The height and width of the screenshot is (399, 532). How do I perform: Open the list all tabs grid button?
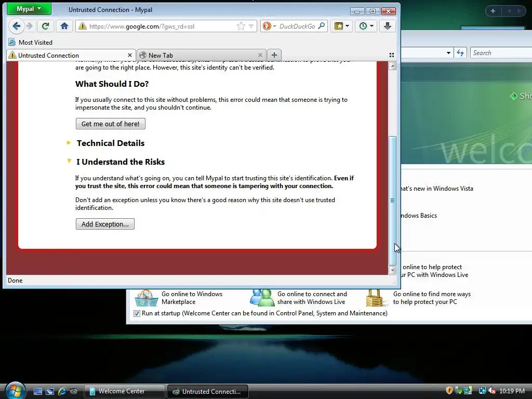point(392,55)
